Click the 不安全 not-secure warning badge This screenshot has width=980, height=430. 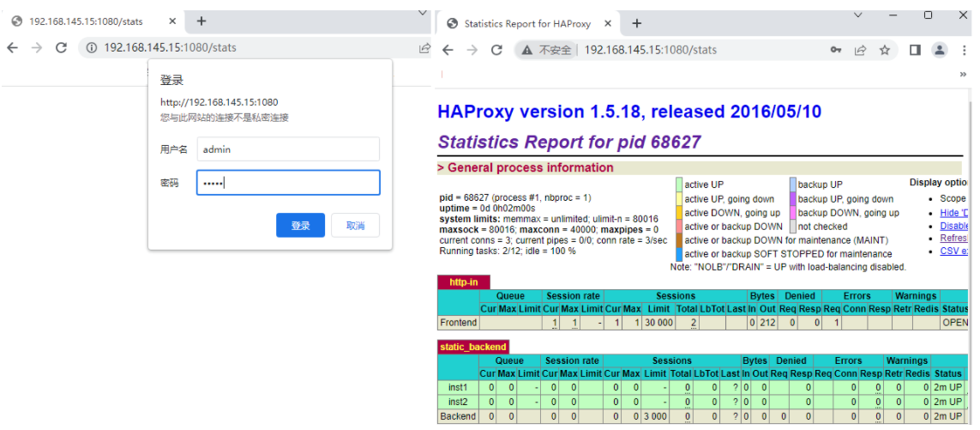pos(547,50)
